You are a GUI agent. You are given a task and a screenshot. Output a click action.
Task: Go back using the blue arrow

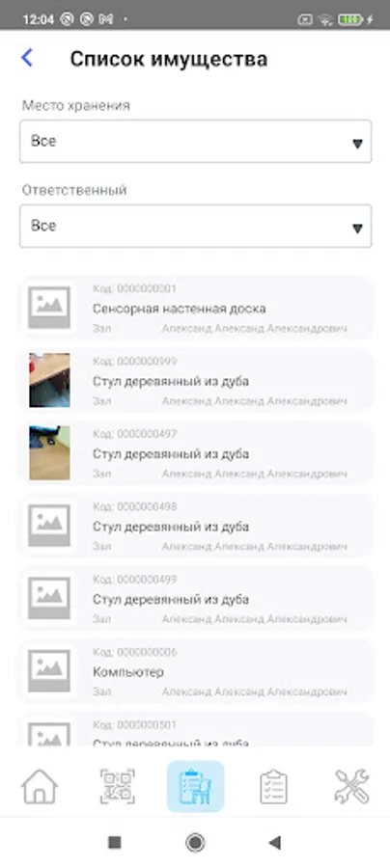tap(27, 58)
